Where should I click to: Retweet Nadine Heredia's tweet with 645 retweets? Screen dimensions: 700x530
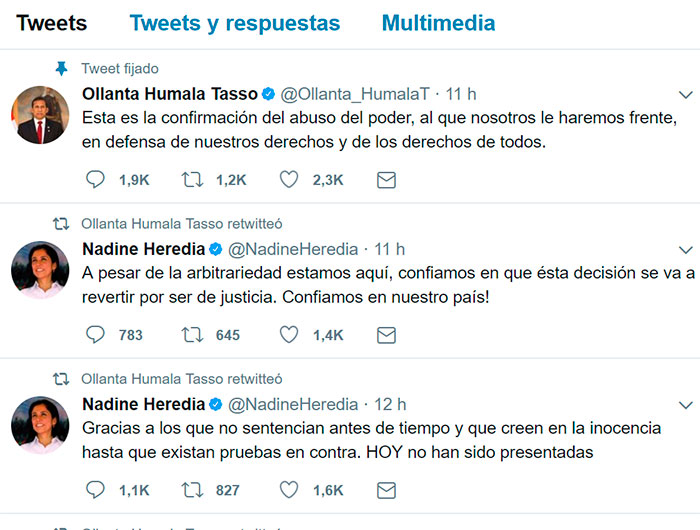(192, 334)
